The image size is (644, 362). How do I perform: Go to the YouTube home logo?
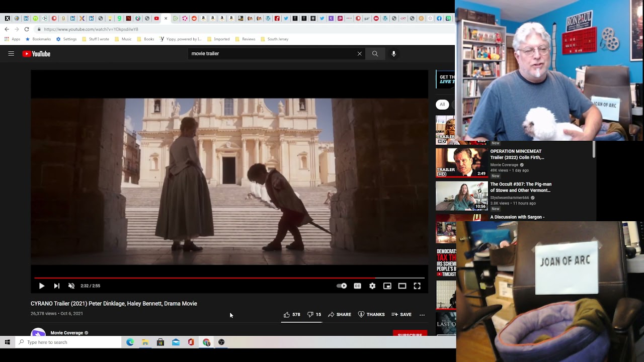pyautogui.click(x=36, y=54)
